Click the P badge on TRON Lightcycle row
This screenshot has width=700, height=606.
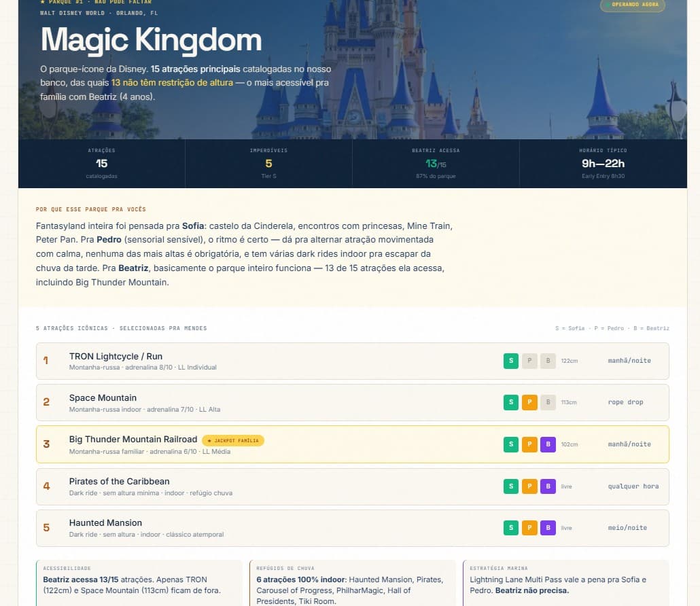pos(529,361)
